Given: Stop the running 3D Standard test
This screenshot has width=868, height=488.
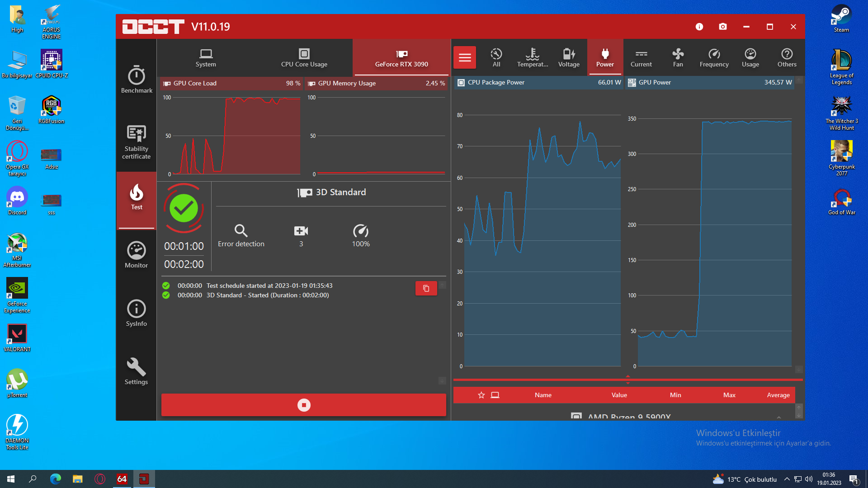Looking at the screenshot, I should pos(303,405).
